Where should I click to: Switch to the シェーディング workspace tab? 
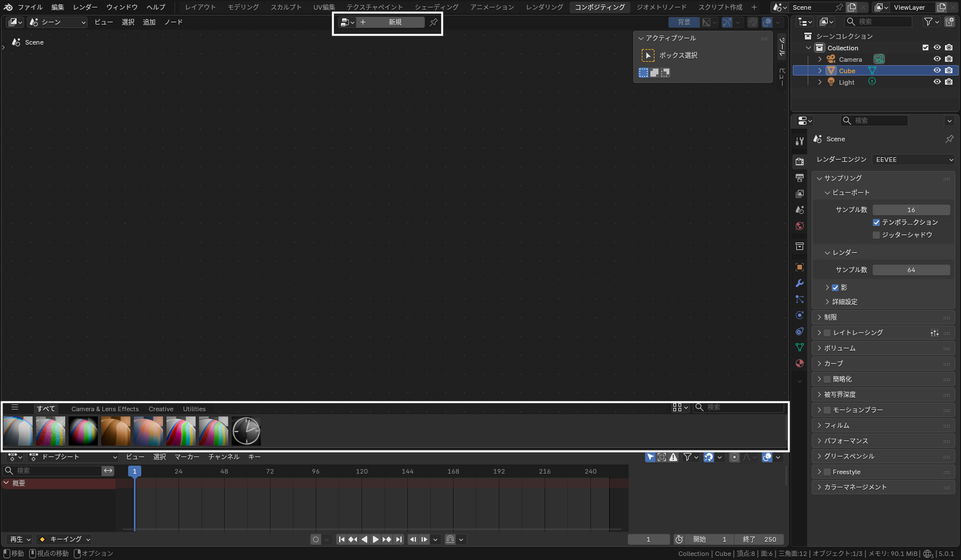tap(436, 7)
